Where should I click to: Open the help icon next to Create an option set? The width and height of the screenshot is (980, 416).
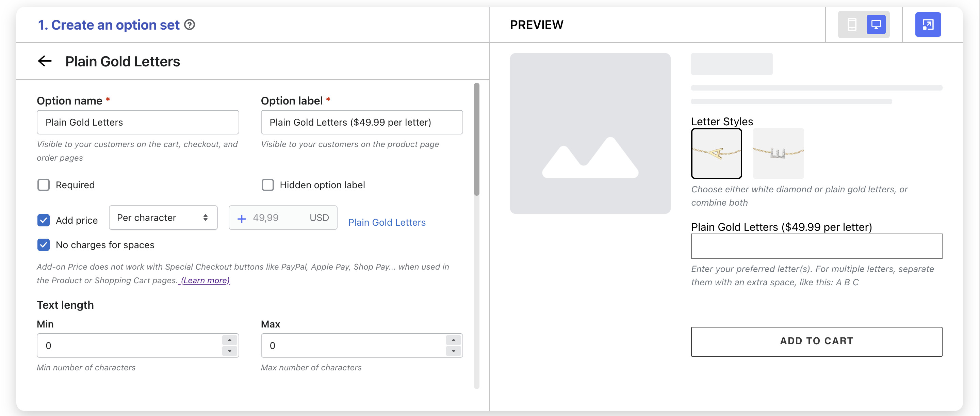coord(190,25)
